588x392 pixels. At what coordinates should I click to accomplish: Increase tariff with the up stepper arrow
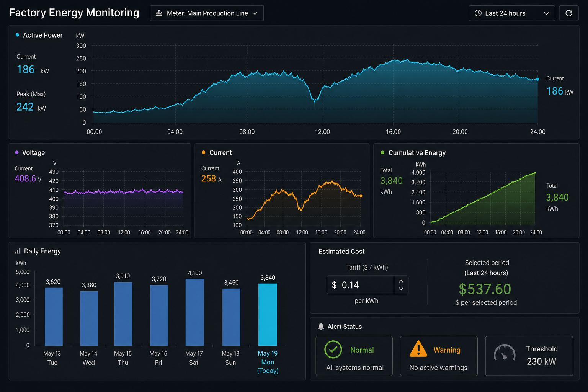401,281
